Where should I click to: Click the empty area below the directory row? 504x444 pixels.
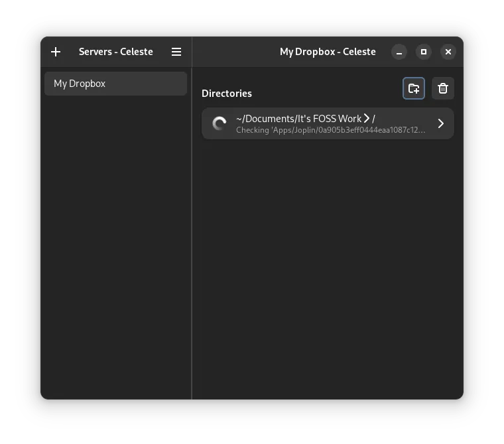coord(328,265)
